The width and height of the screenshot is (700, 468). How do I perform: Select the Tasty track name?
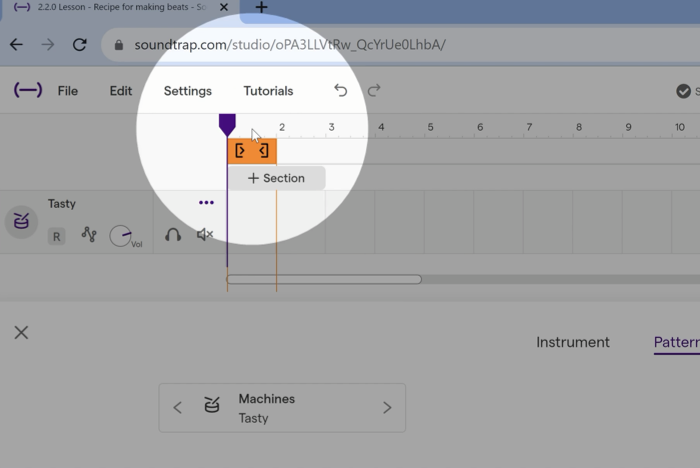tap(62, 204)
